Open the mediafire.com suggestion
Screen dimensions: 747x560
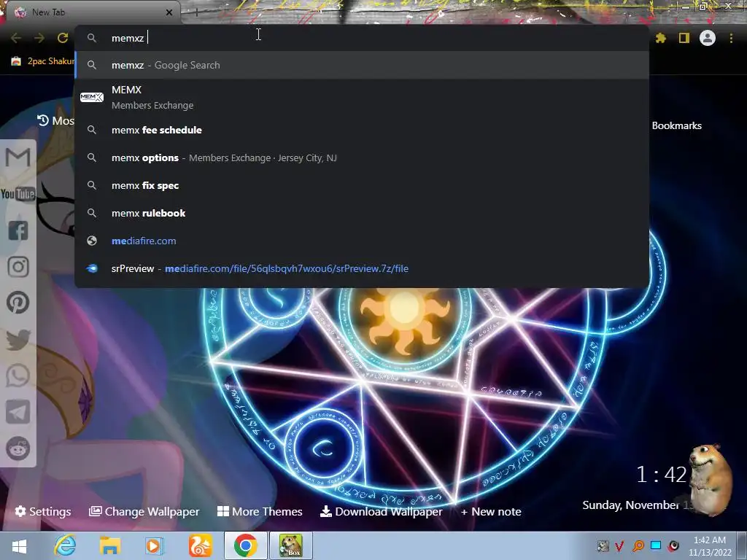(362, 241)
